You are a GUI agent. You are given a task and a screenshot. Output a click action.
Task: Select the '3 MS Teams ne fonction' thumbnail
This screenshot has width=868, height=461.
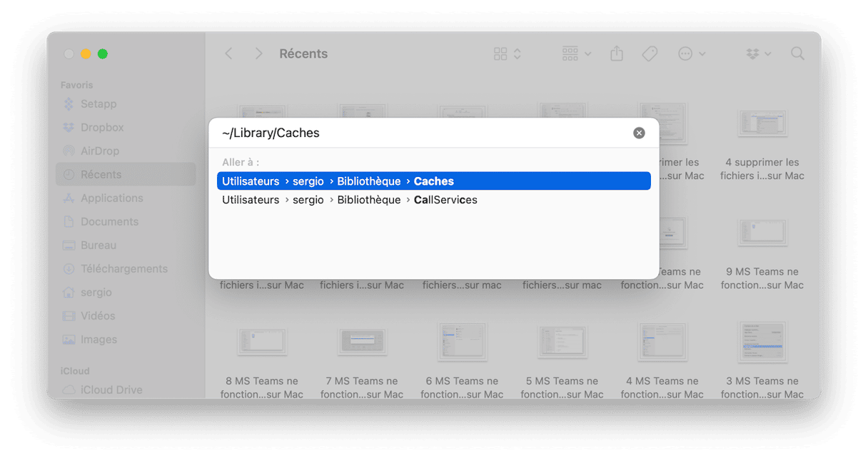click(x=762, y=341)
